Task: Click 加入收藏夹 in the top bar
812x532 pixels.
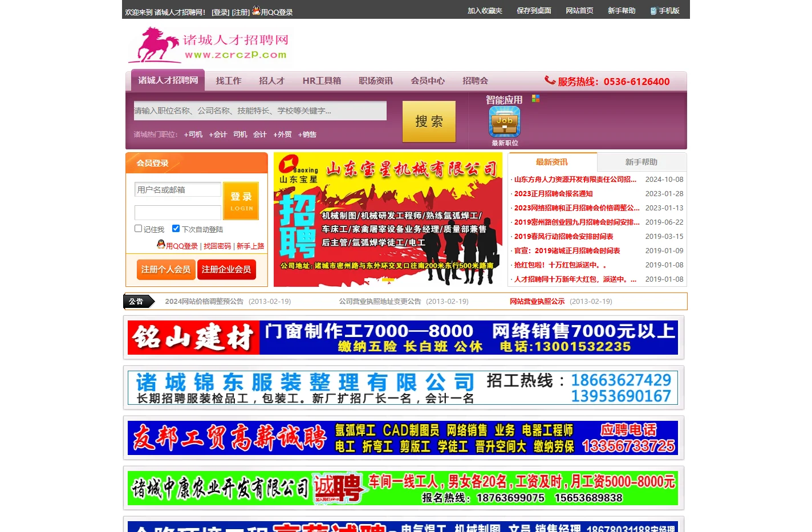Action: coord(485,11)
